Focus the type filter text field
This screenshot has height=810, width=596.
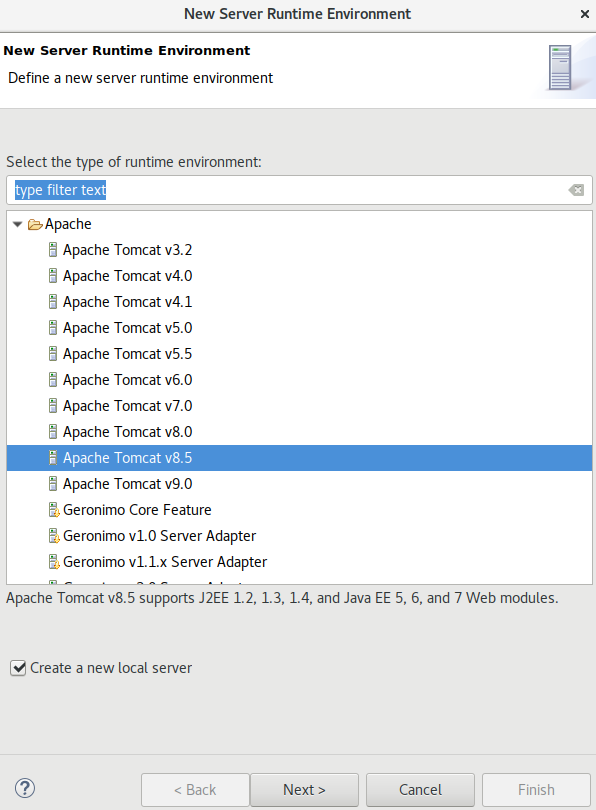click(299, 190)
